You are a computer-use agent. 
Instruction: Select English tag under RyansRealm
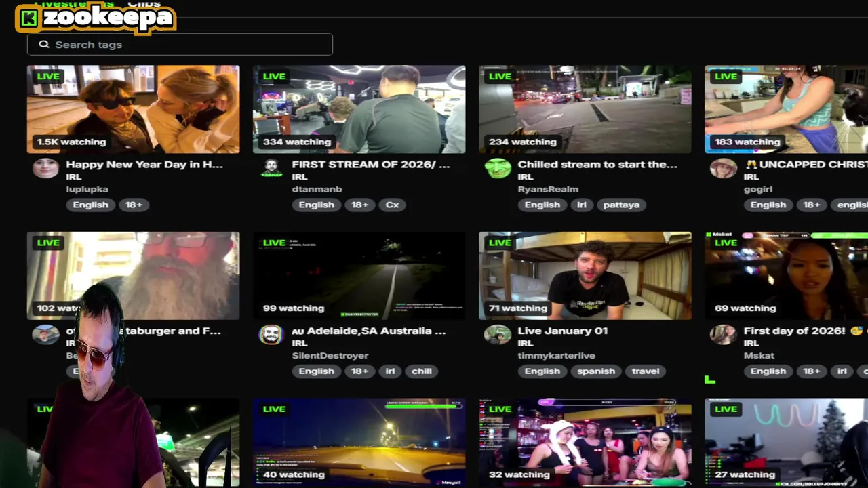click(x=542, y=205)
